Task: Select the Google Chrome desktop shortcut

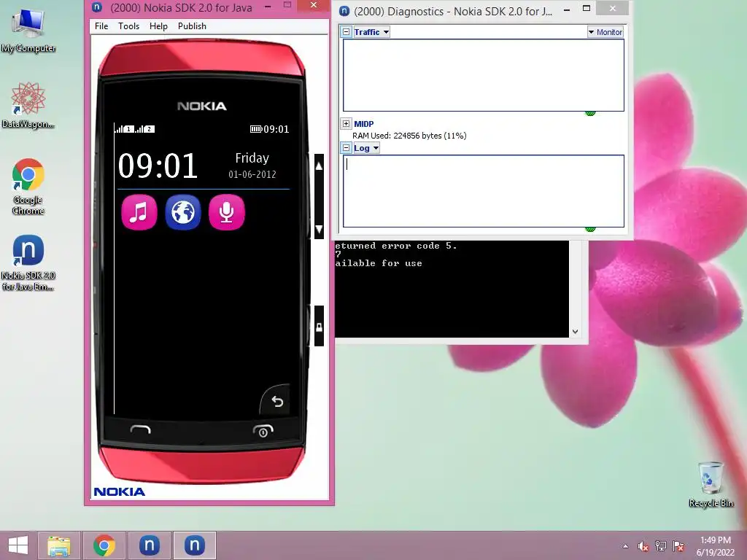Action: tap(28, 187)
